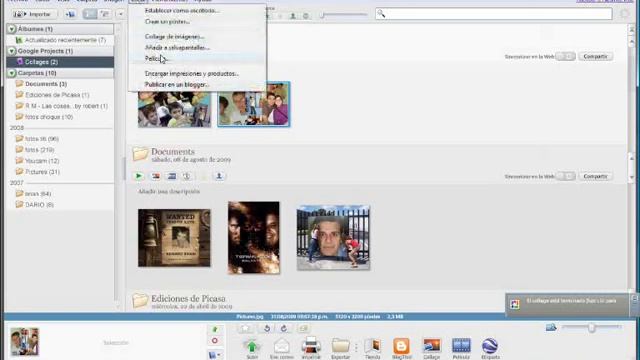Toggle web sync for Collages album

pyautogui.click(x=565, y=56)
